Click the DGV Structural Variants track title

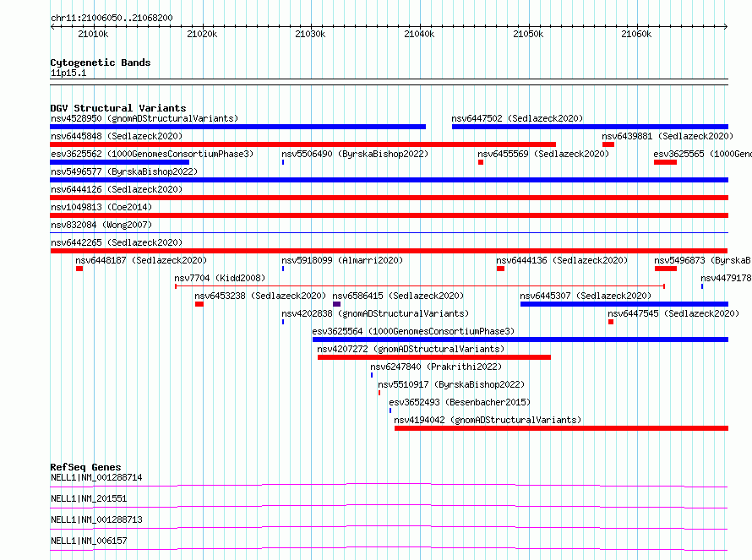coord(118,108)
